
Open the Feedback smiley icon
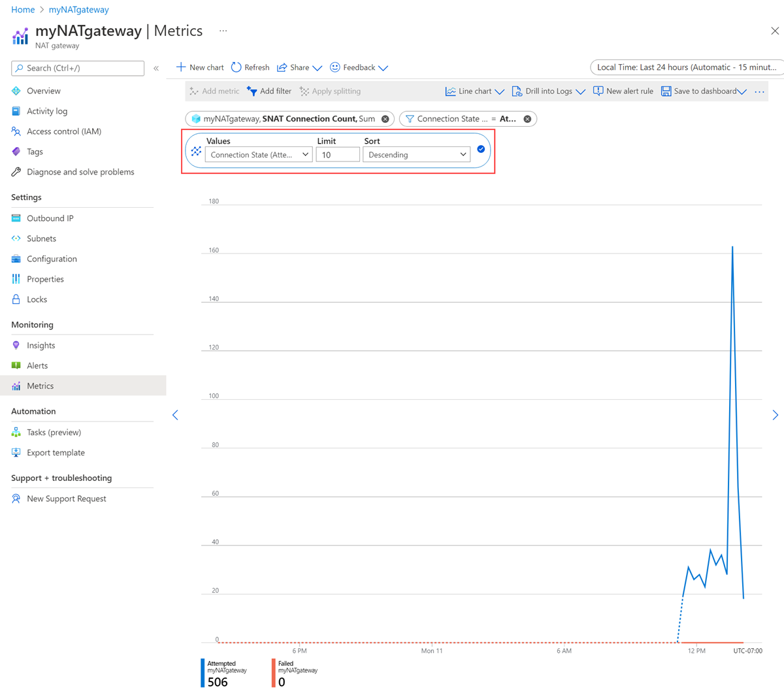(335, 67)
